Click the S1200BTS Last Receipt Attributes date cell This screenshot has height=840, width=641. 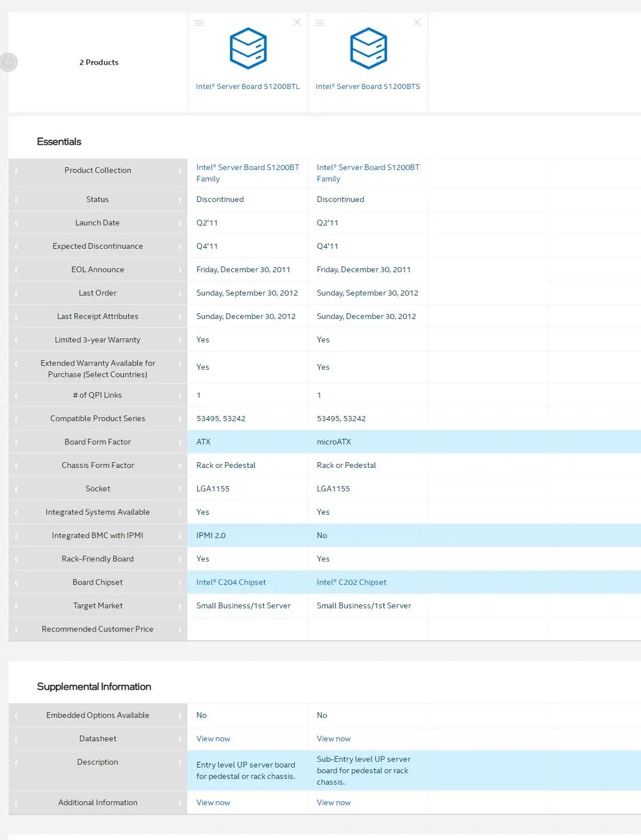tap(366, 317)
